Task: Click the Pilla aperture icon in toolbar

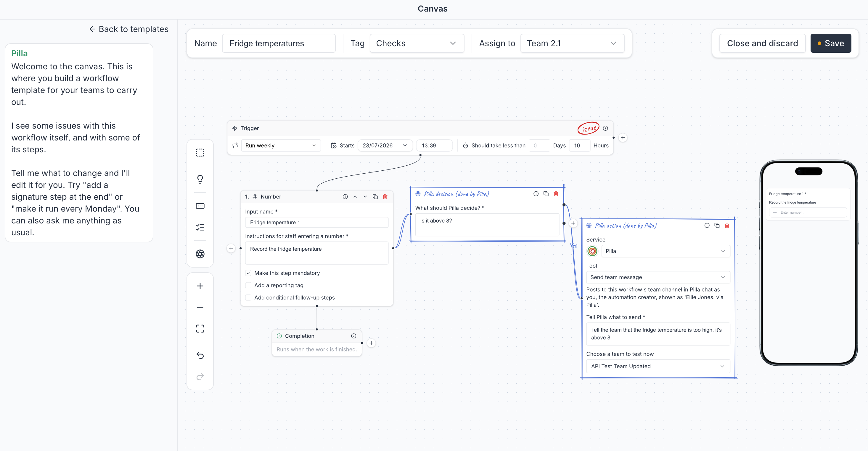Action: click(200, 254)
